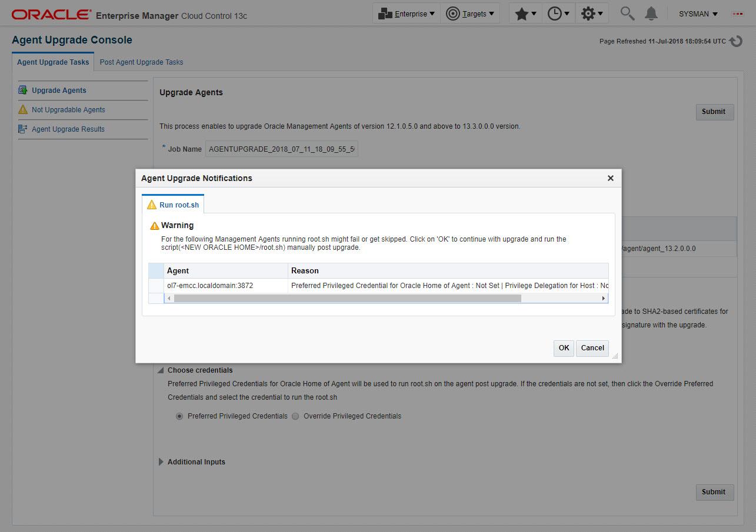756x532 pixels.
Task: Select Upgrade Agents in the sidebar
Action: (59, 91)
